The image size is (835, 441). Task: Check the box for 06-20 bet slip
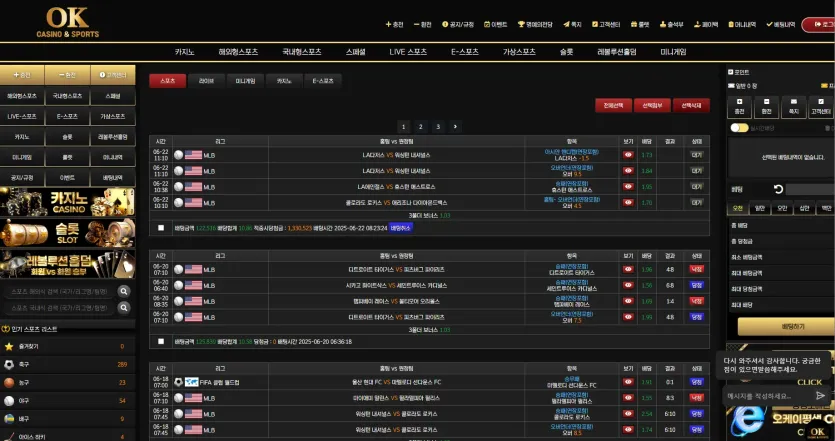coord(161,341)
